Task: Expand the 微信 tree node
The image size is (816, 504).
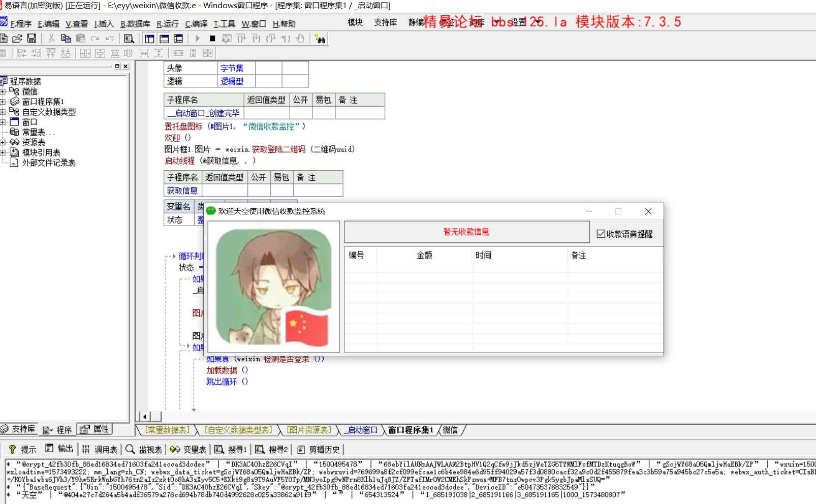Action: click(x=3, y=91)
